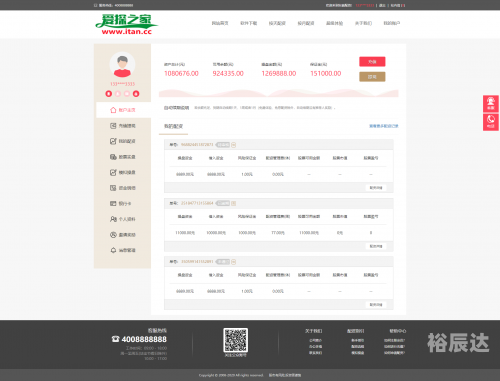Open 我的账户 in the top navigation

pos(392,23)
